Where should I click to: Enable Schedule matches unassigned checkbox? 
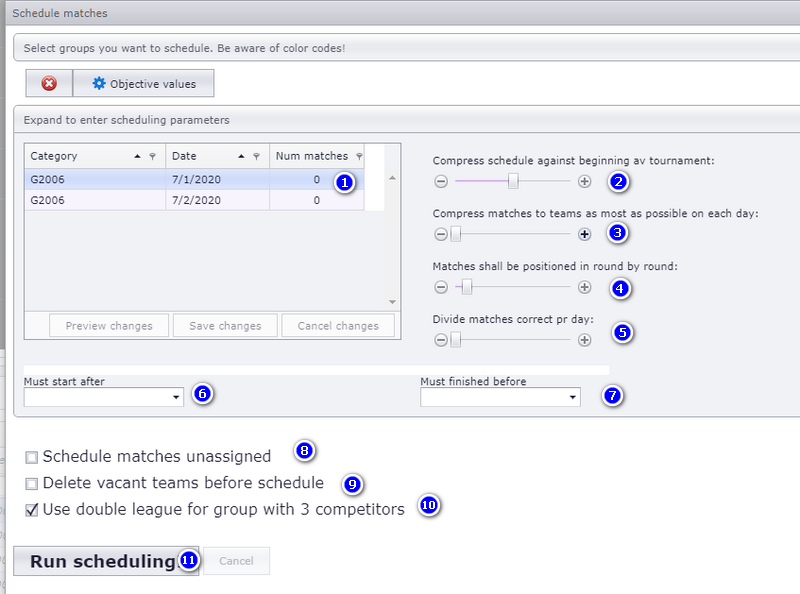[x=32, y=457]
